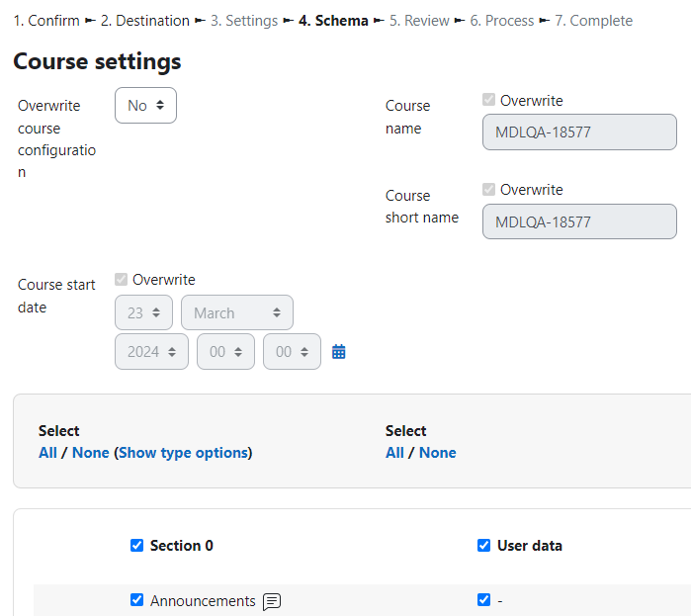The height and width of the screenshot is (616, 691).
Task: Open the start date hour dropdown
Action: pyautogui.click(x=225, y=352)
